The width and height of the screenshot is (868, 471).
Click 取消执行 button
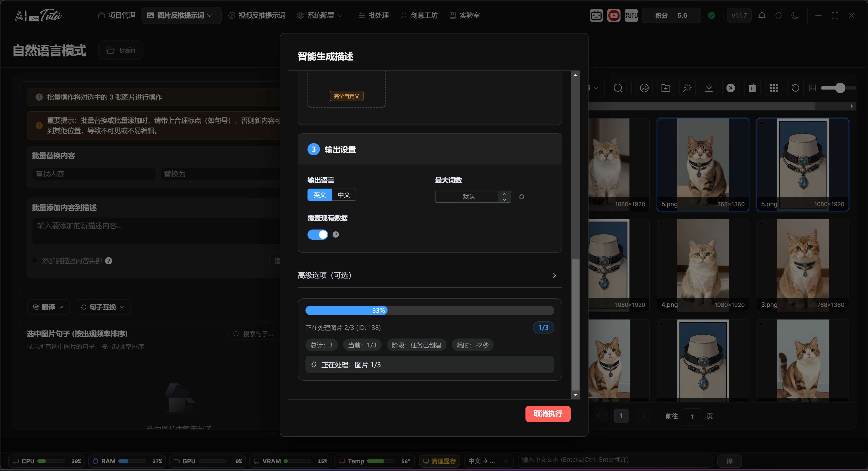click(x=548, y=414)
